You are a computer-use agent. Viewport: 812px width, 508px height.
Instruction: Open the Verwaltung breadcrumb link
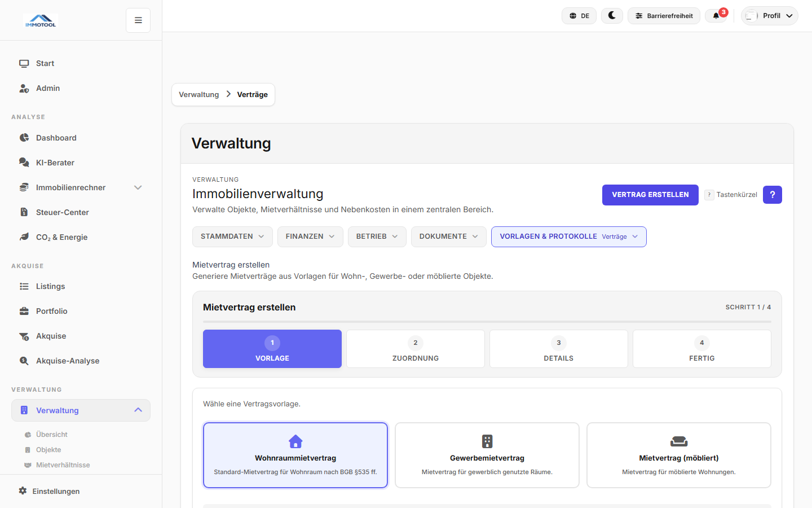[198, 94]
